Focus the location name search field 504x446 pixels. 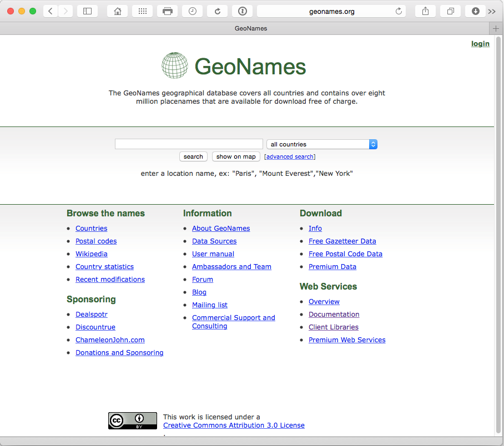pyautogui.click(x=189, y=144)
